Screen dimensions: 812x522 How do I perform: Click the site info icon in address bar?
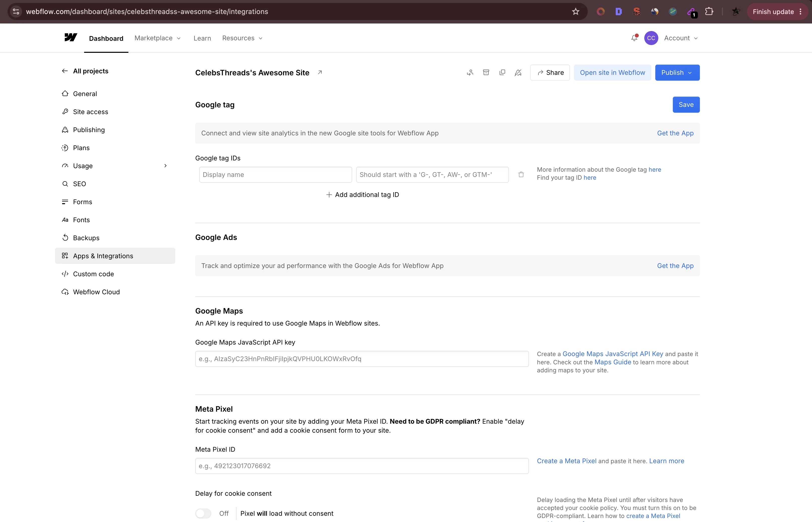pos(16,12)
